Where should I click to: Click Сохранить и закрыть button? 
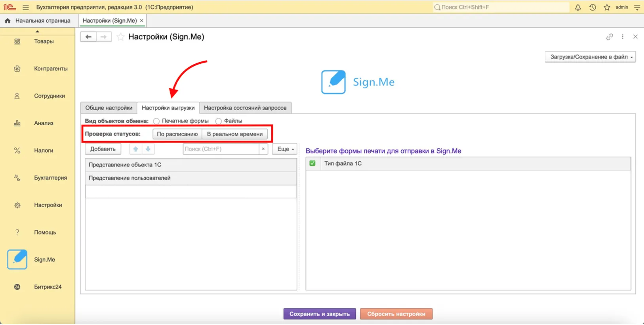click(x=320, y=314)
